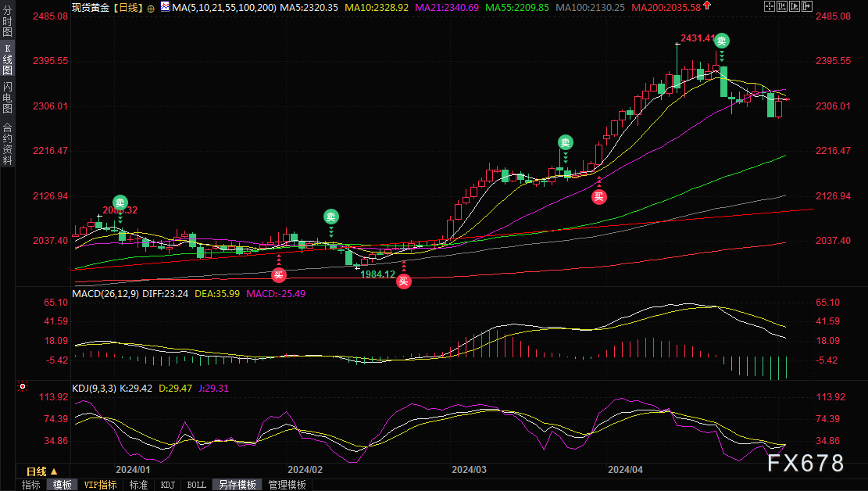Screen dimensions: 868x491
Task: Click the 卖 marker above March candles
Action: coord(565,142)
